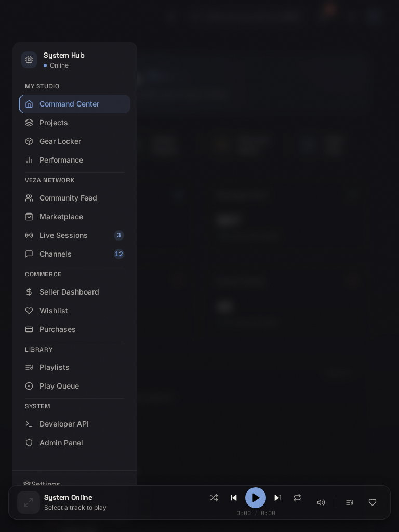This screenshot has width=399, height=532.
Task: Open the play queue icon in player
Action: 350,502
